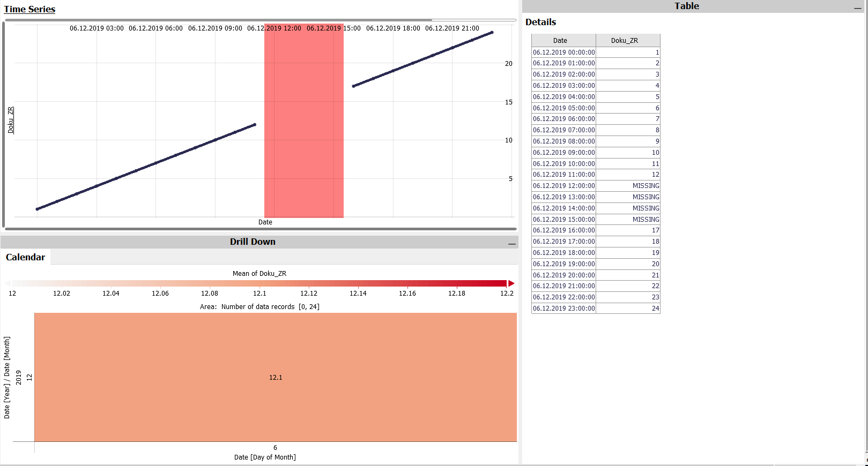This screenshot has height=466, width=868.
Task: Select the 06.12.2019 12:00:00 MISSING row
Action: click(x=595, y=186)
